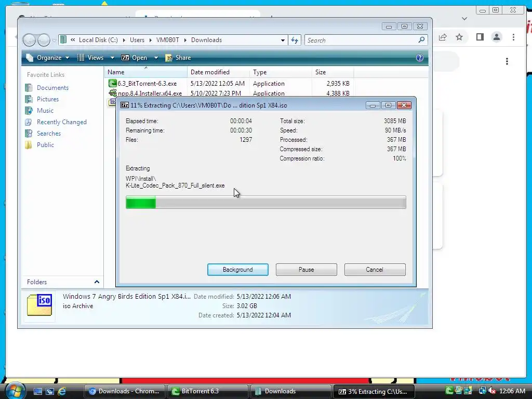The width and height of the screenshot is (532, 399).
Task: Click the Background button in 7-Zip dialog
Action: 238,270
